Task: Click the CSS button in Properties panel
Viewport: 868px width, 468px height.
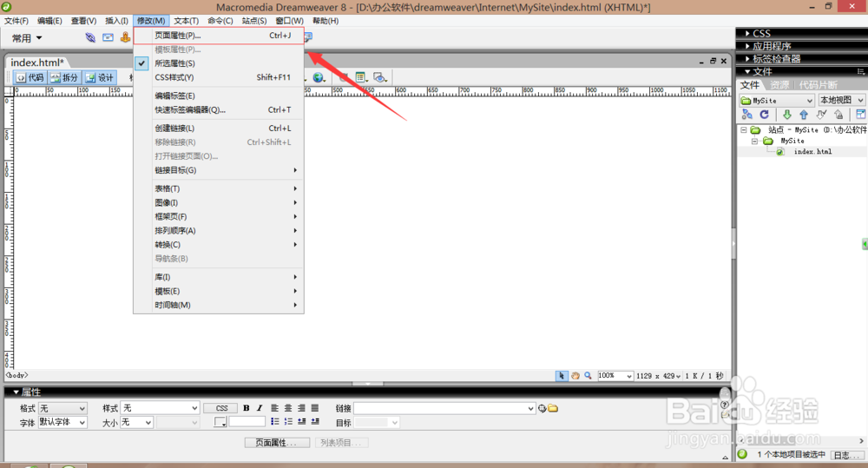Action: point(221,408)
